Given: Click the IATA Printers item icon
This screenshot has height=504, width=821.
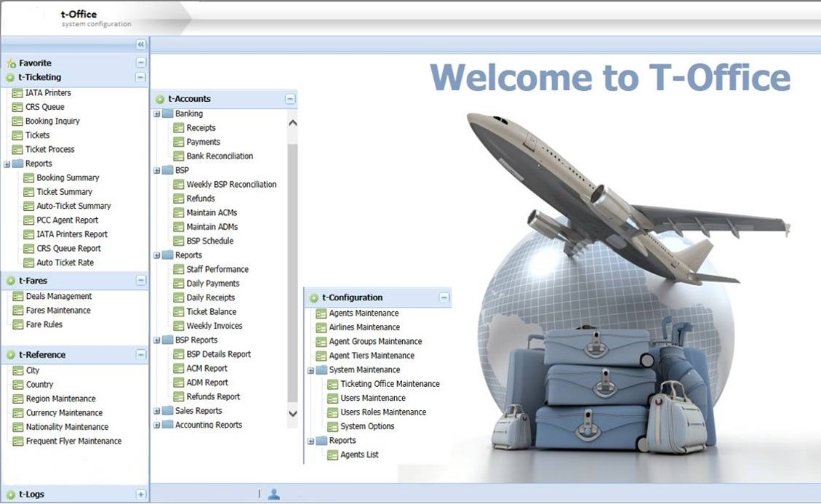Looking at the screenshot, I should pyautogui.click(x=17, y=93).
